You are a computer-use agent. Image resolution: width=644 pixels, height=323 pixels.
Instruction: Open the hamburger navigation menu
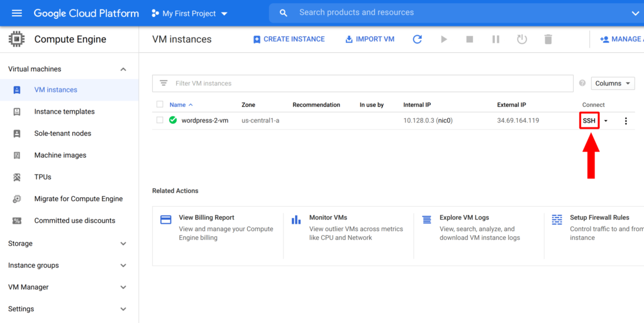(17, 13)
